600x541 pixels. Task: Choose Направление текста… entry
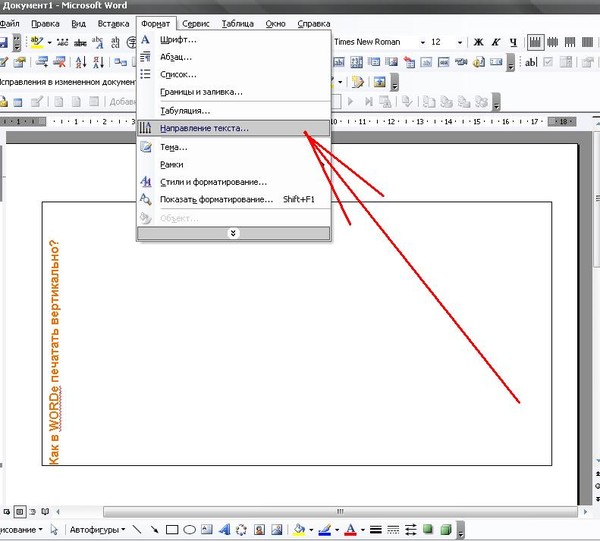coord(233,128)
